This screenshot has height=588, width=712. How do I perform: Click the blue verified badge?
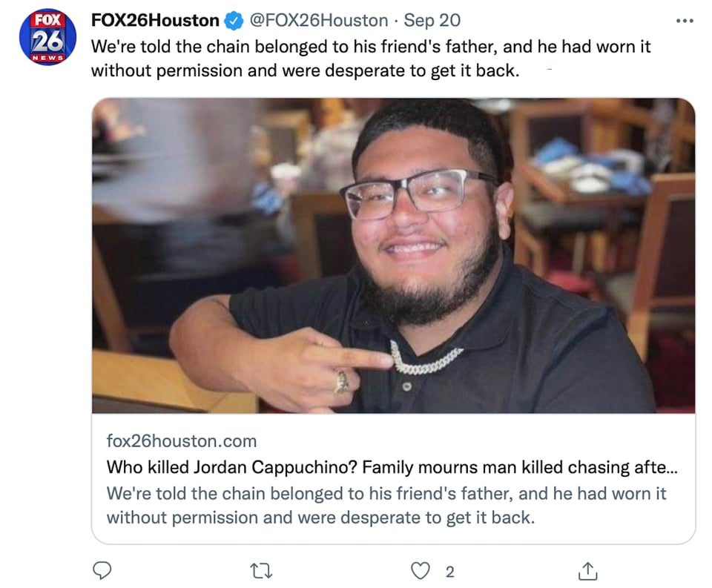[234, 21]
